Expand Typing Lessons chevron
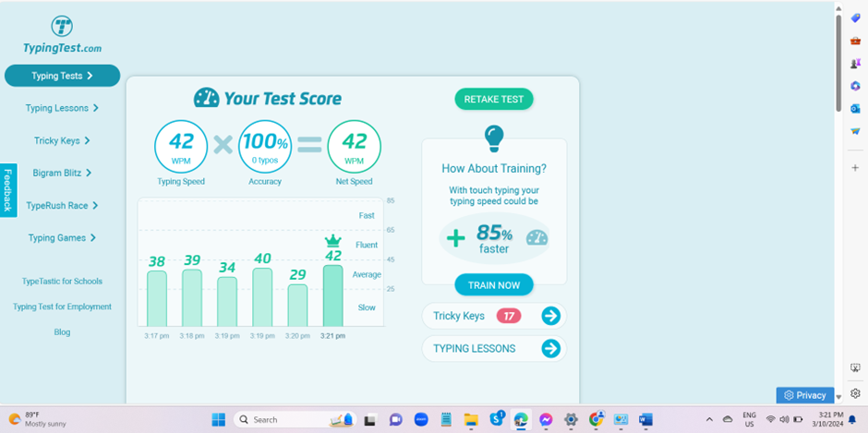The image size is (868, 433). tap(96, 108)
